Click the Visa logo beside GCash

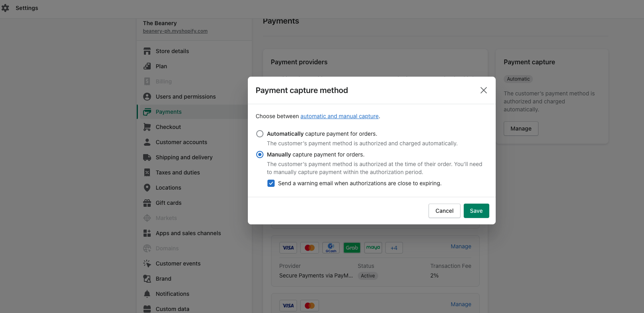pos(288,248)
